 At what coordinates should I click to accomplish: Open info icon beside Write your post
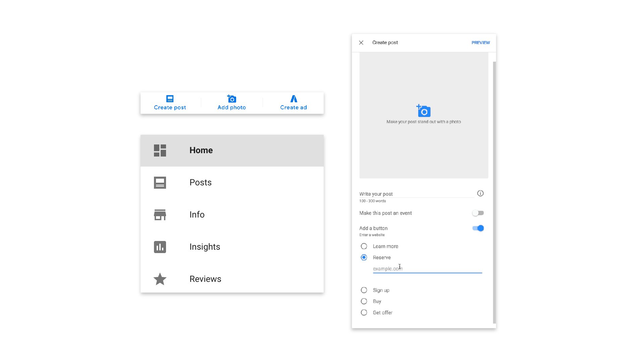(x=480, y=193)
